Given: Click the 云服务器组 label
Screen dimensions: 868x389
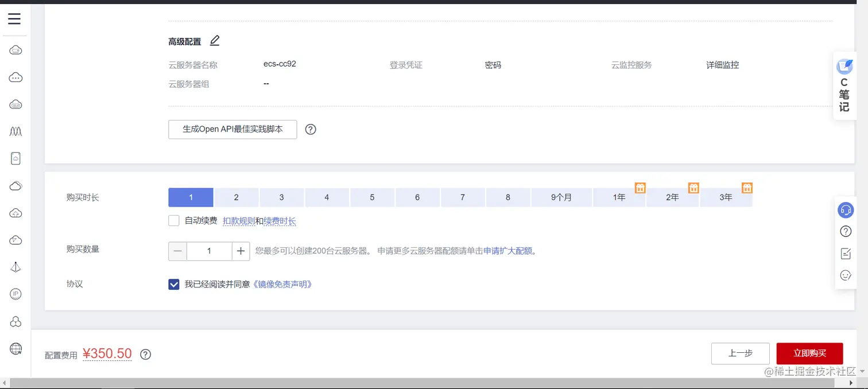Looking at the screenshot, I should [189, 84].
